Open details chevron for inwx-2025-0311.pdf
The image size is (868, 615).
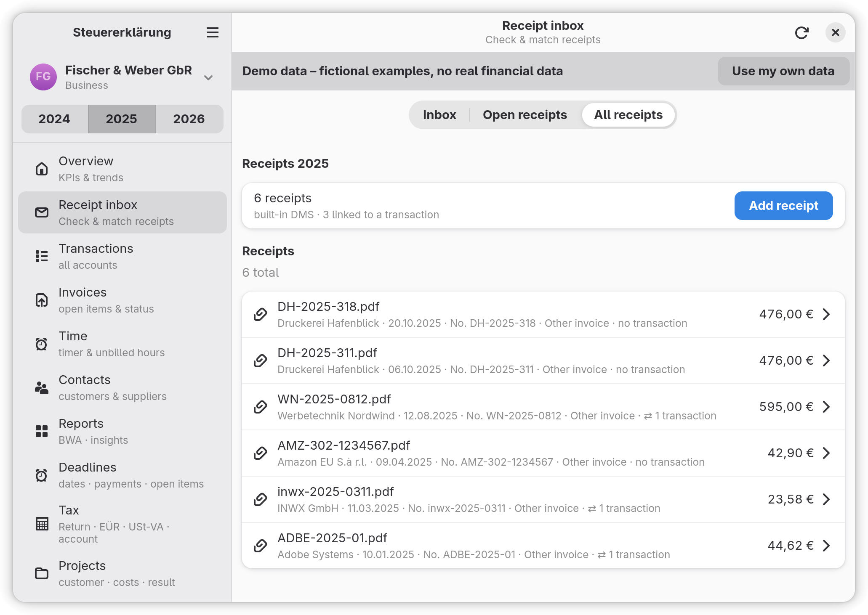point(826,499)
